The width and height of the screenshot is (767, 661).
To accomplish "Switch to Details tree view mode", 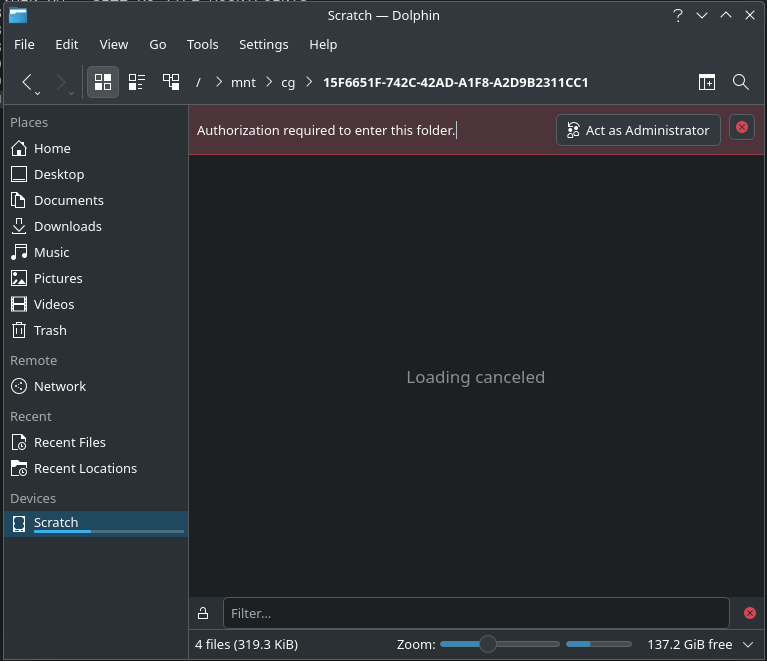I will pos(171,82).
